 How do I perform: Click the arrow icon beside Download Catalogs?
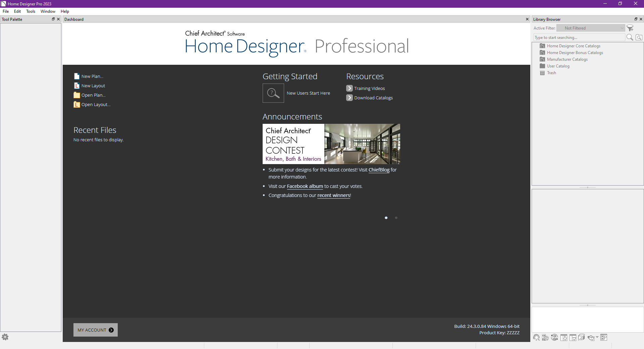[x=350, y=98]
